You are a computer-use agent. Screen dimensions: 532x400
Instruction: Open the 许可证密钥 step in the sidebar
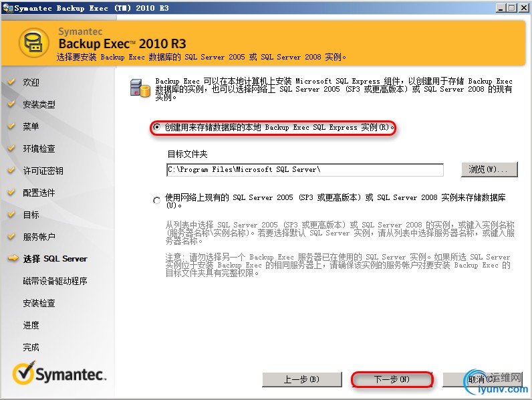point(43,171)
